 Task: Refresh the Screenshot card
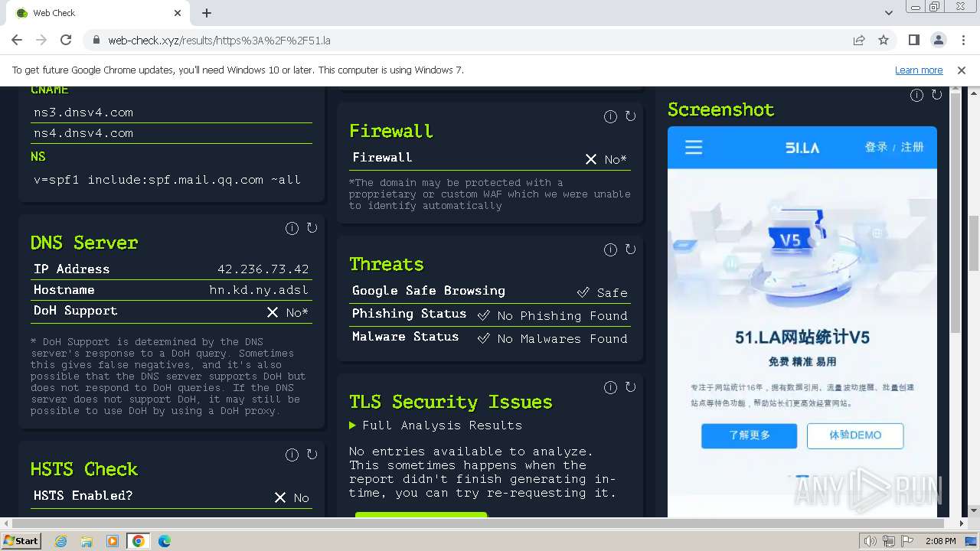936,95
